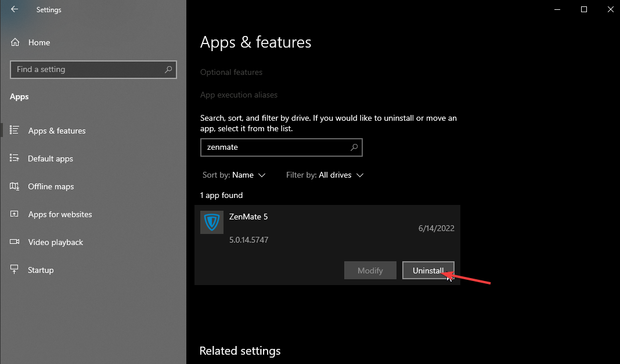Open Offline maps via its map icon
620x364 pixels.
[16, 186]
